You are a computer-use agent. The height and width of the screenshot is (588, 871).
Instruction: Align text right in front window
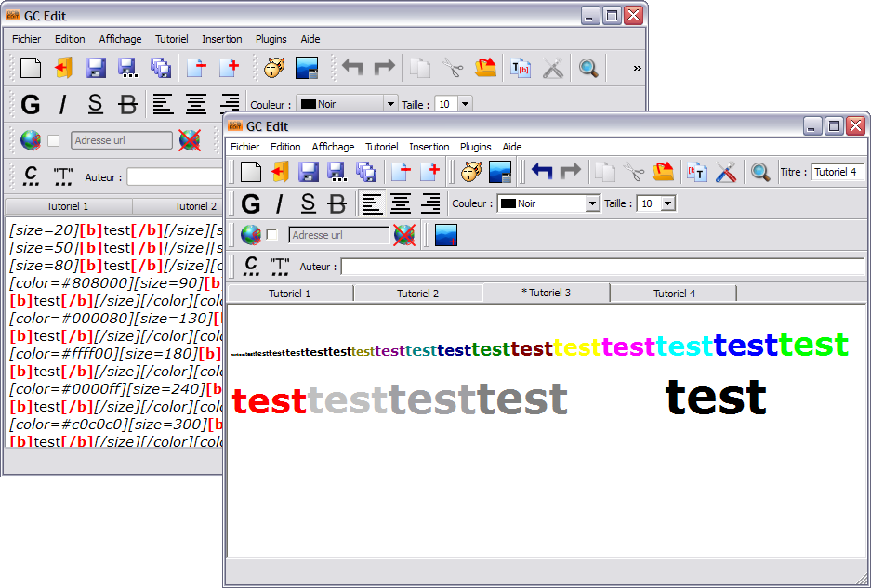click(430, 203)
